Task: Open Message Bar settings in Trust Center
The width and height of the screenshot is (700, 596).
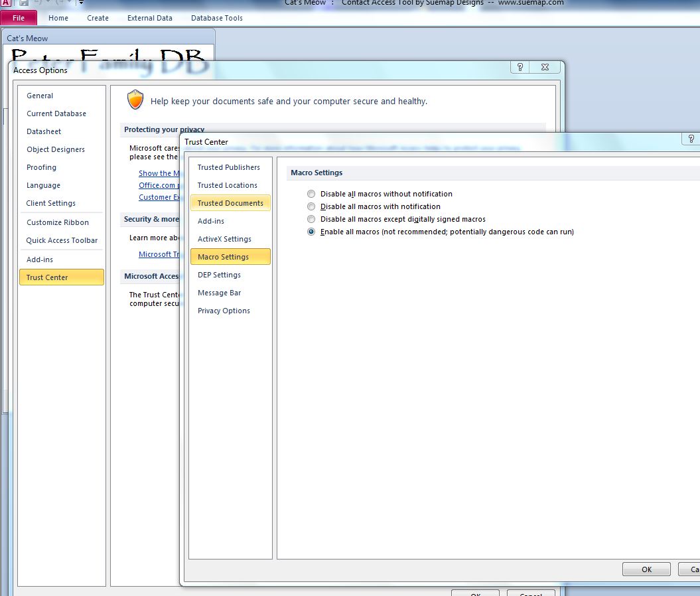Action: pos(230,293)
